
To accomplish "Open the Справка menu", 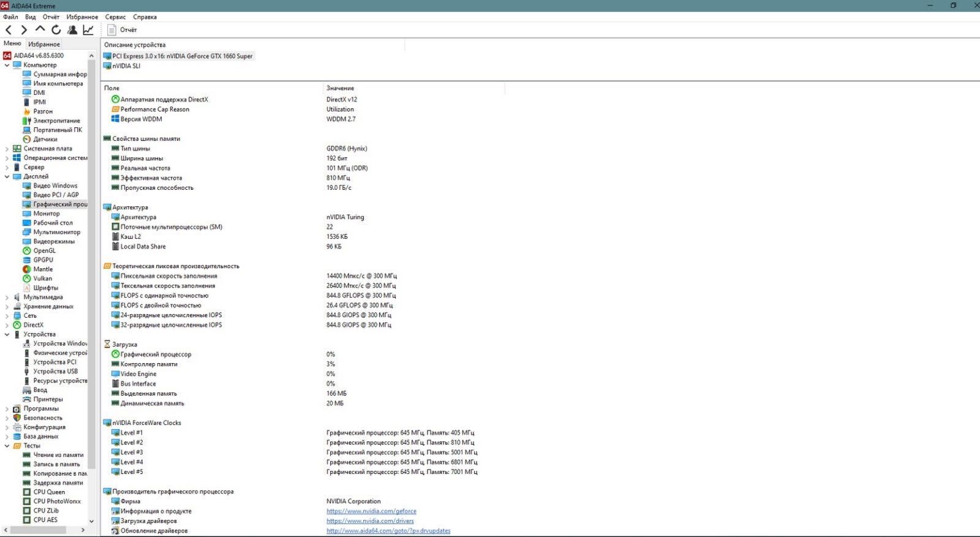I will [145, 17].
